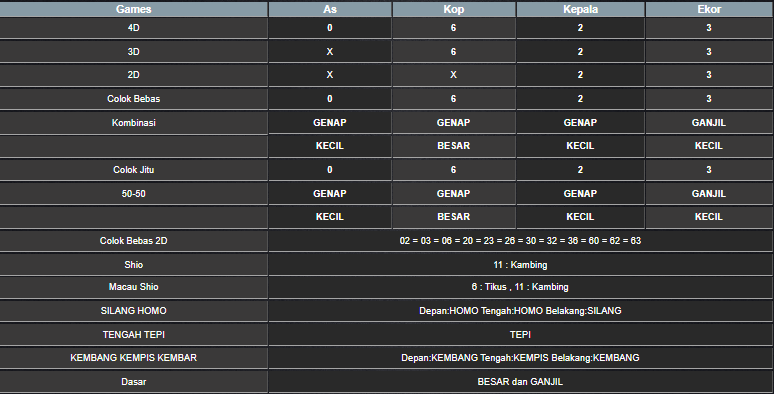Click the Games column header
The image size is (774, 394).
pyautogui.click(x=133, y=9)
